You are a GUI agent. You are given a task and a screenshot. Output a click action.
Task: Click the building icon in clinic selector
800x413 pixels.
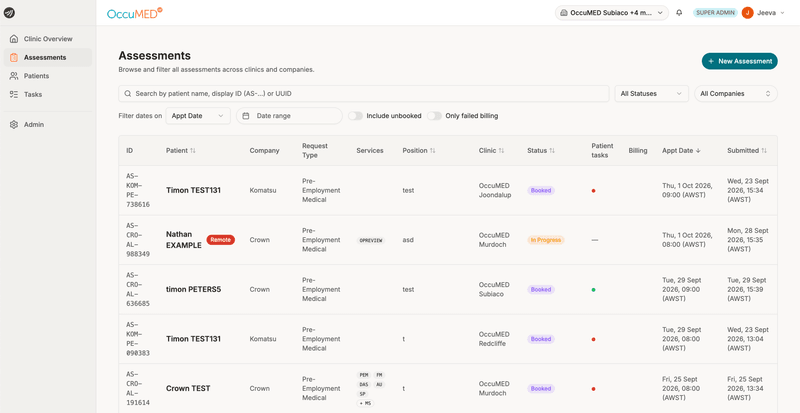pos(563,13)
